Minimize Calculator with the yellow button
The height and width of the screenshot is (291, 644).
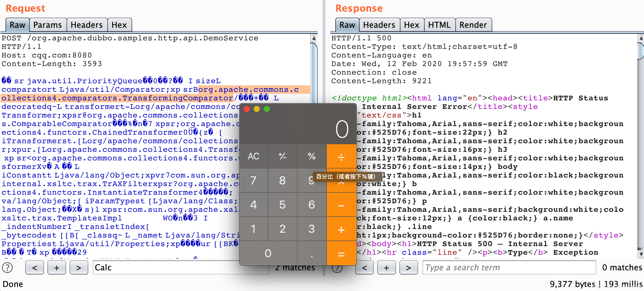tap(257, 109)
